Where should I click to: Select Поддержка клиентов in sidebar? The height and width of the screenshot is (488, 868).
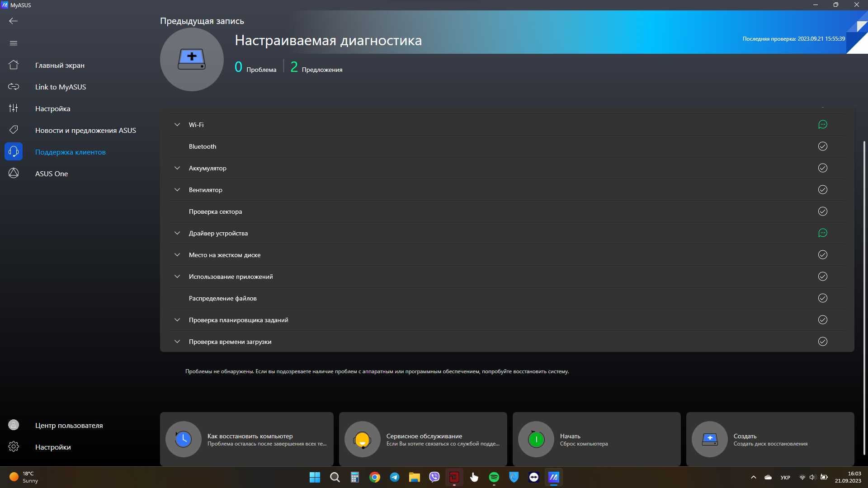(x=71, y=152)
